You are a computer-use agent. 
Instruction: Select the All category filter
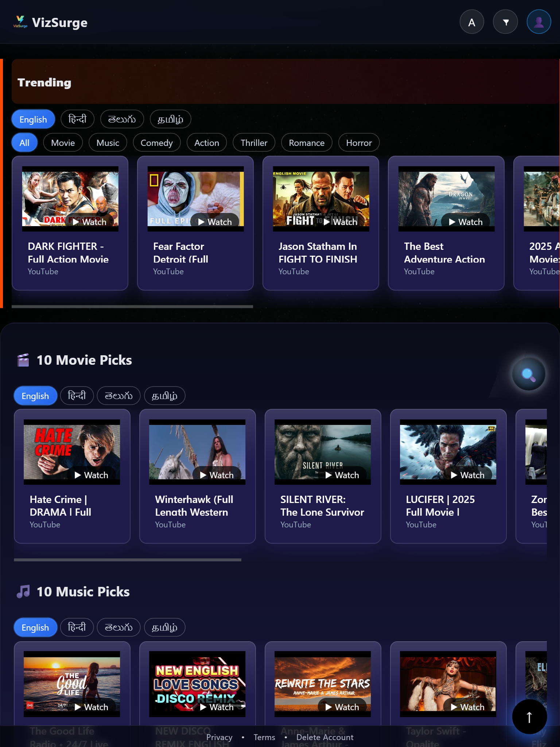click(24, 143)
